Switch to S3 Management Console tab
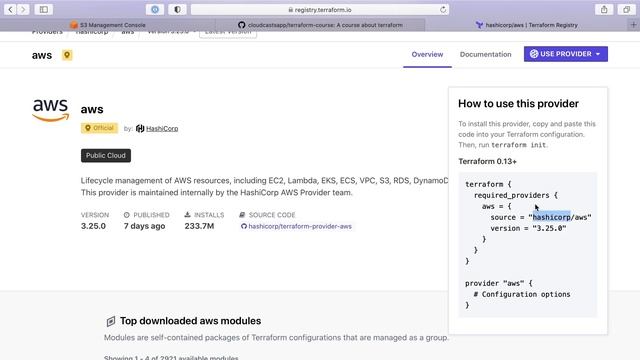640x360 pixels. point(108,25)
